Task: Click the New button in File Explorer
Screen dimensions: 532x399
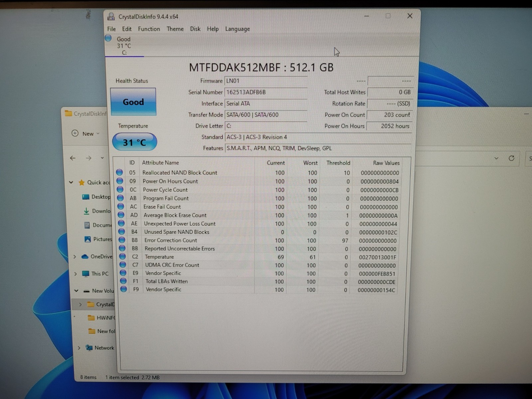Action: click(85, 134)
